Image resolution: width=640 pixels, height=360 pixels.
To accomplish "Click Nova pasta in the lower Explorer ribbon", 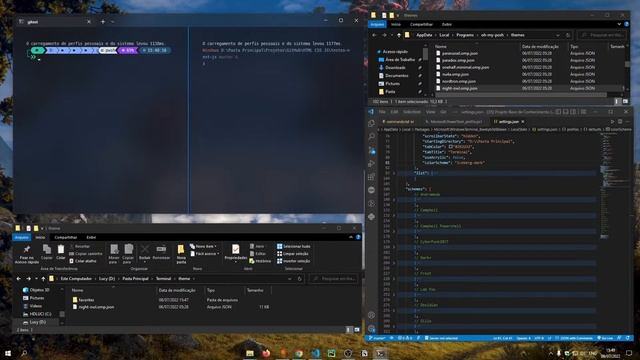I will 181,254.
